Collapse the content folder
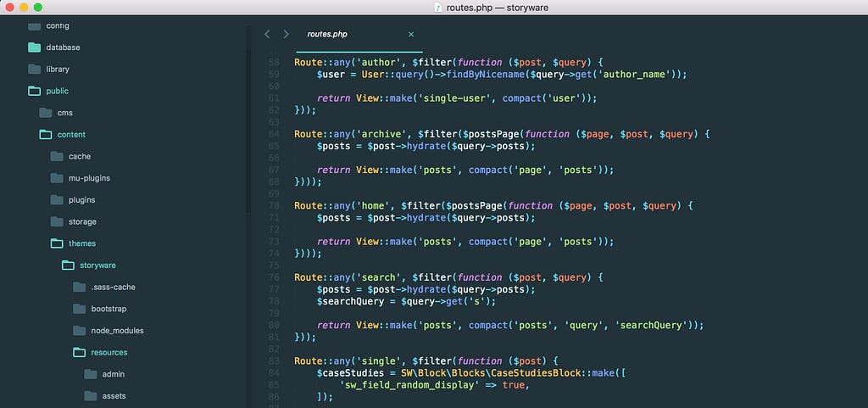The width and height of the screenshot is (868, 408). 63,135
